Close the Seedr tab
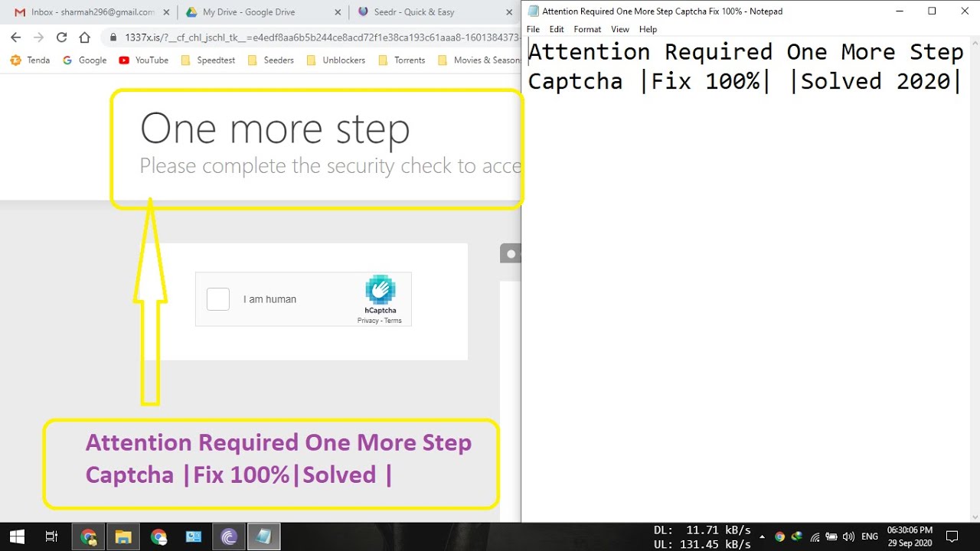Screen dimensions: 980x551 (x=509, y=12)
